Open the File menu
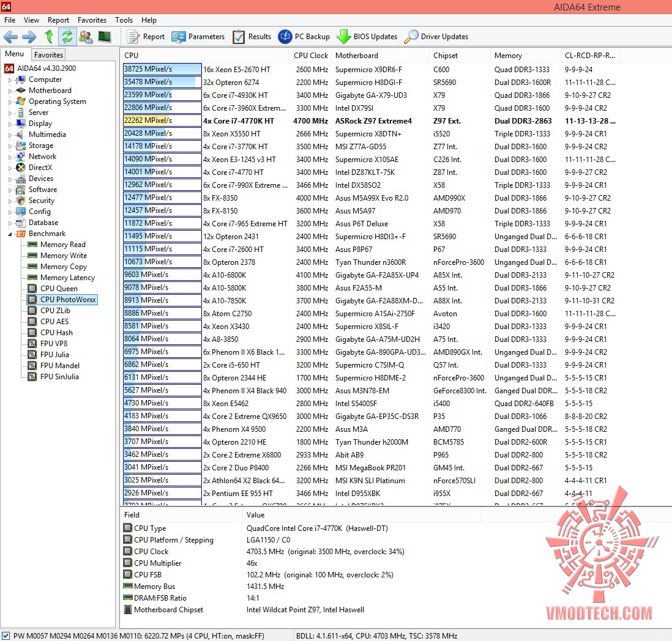 click(x=10, y=20)
